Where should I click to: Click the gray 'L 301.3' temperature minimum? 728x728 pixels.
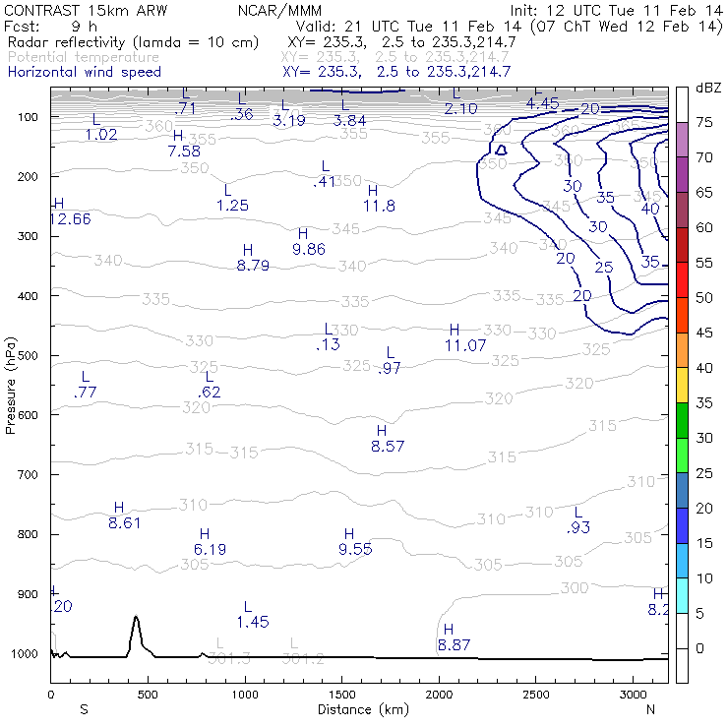[x=228, y=650]
